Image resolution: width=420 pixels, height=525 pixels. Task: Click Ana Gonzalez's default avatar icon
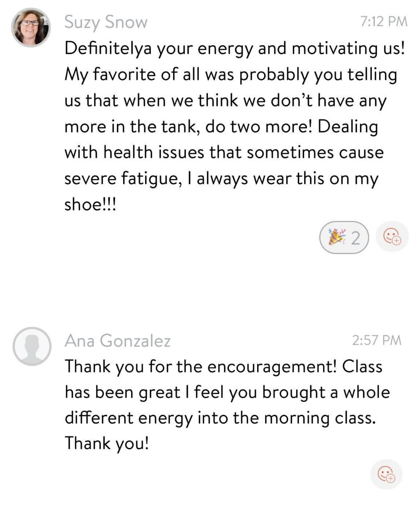pos(32,346)
